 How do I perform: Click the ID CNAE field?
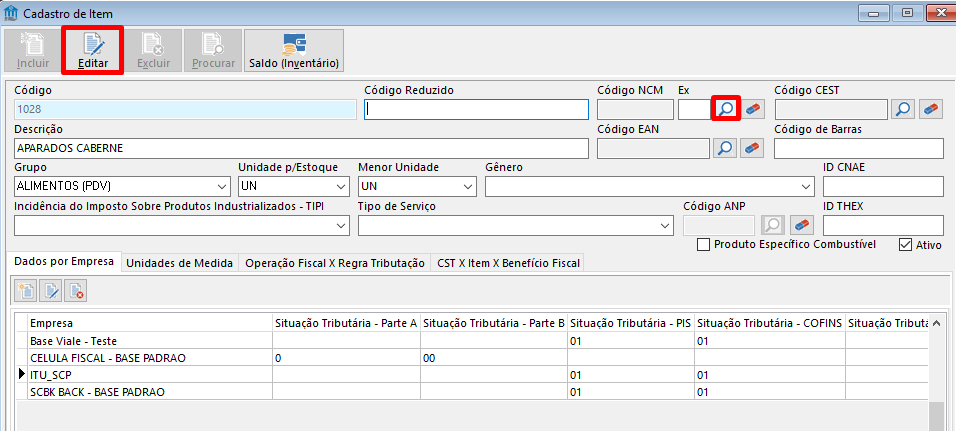(x=883, y=187)
